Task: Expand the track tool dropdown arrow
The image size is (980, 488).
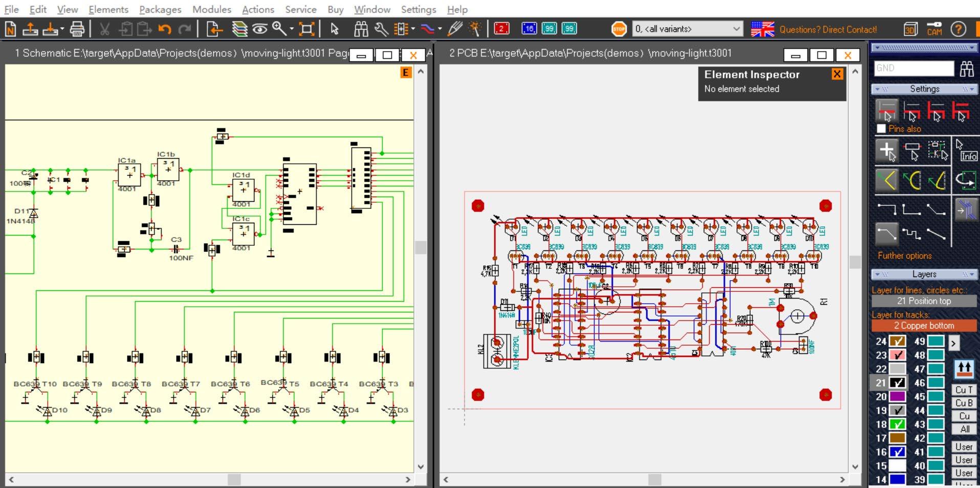Action: coord(440,29)
